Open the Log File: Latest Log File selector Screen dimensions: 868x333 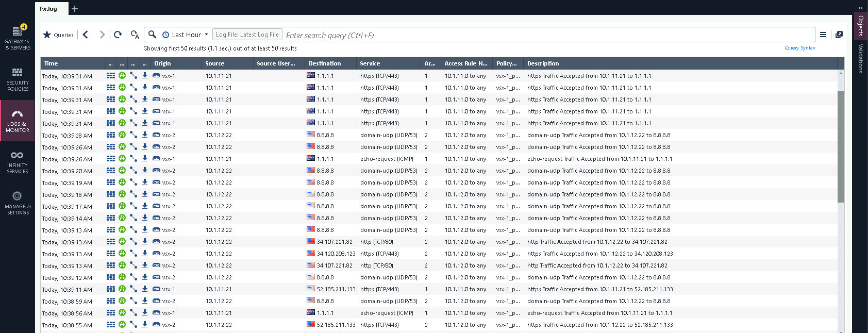coord(247,35)
